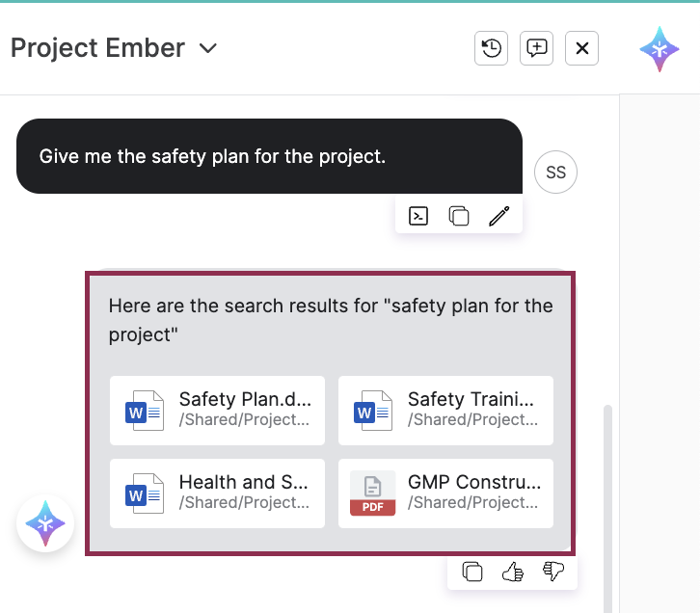Edit the user message with pencil icon

[x=498, y=216]
